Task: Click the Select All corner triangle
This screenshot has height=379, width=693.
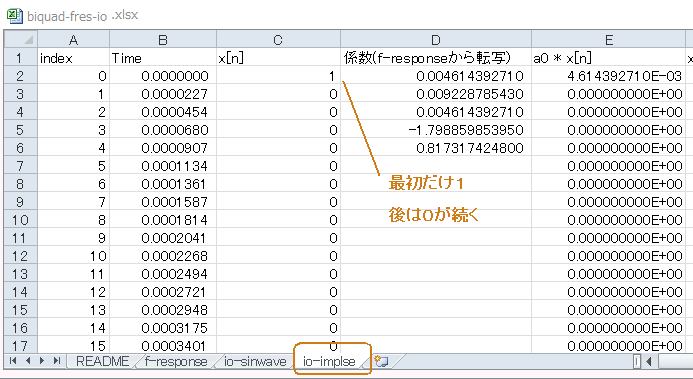Action: pyautogui.click(x=21, y=40)
